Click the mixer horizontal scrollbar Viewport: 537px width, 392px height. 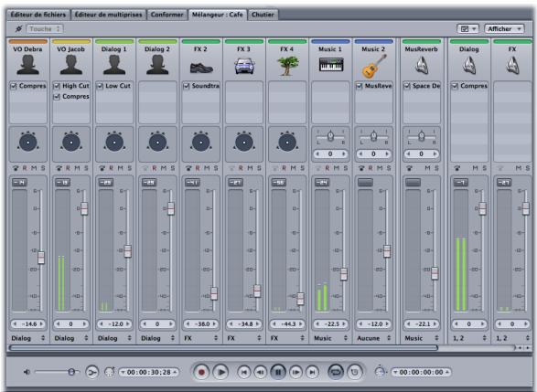click(x=223, y=347)
